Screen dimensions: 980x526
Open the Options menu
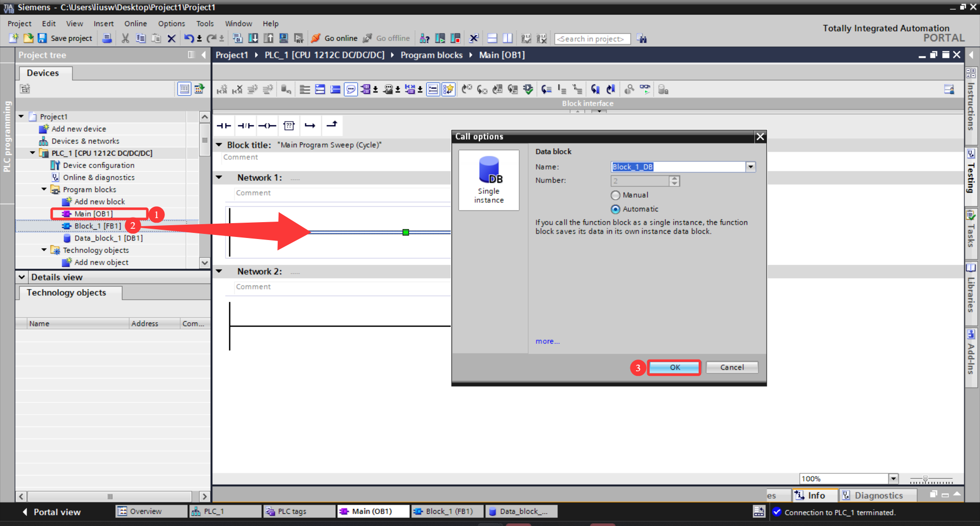click(171, 23)
